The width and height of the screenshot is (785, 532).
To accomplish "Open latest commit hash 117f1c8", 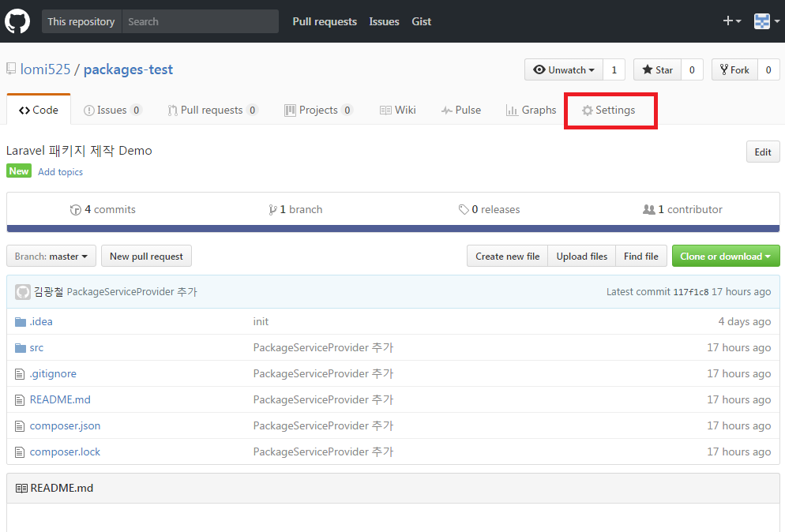I will [x=691, y=292].
